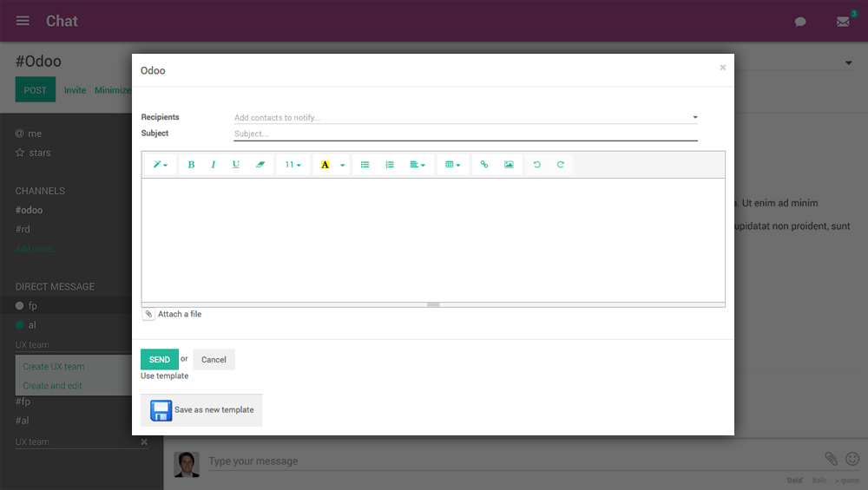The height and width of the screenshot is (490, 868).
Task: Click the POST button
Action: point(36,89)
